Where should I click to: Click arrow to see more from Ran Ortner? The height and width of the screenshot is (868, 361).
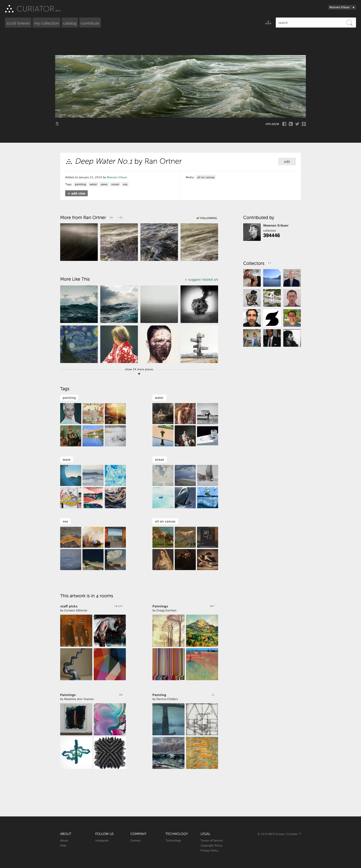(120, 218)
